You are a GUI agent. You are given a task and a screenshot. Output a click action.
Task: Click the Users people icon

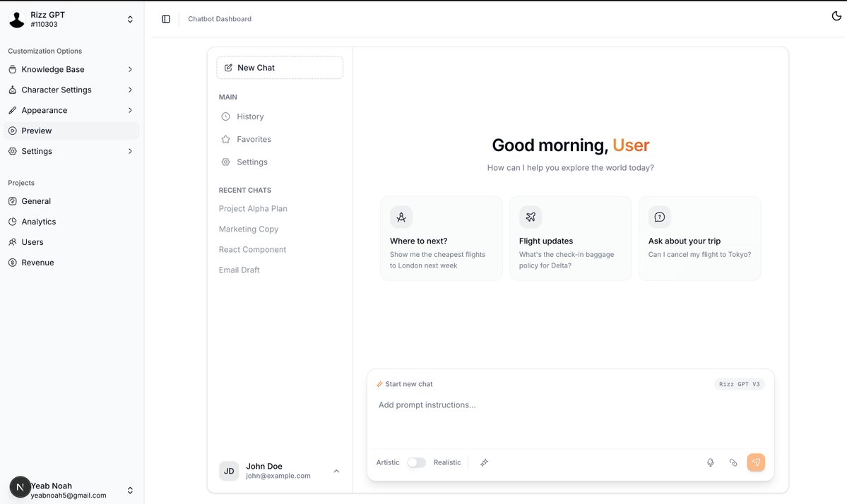click(13, 242)
